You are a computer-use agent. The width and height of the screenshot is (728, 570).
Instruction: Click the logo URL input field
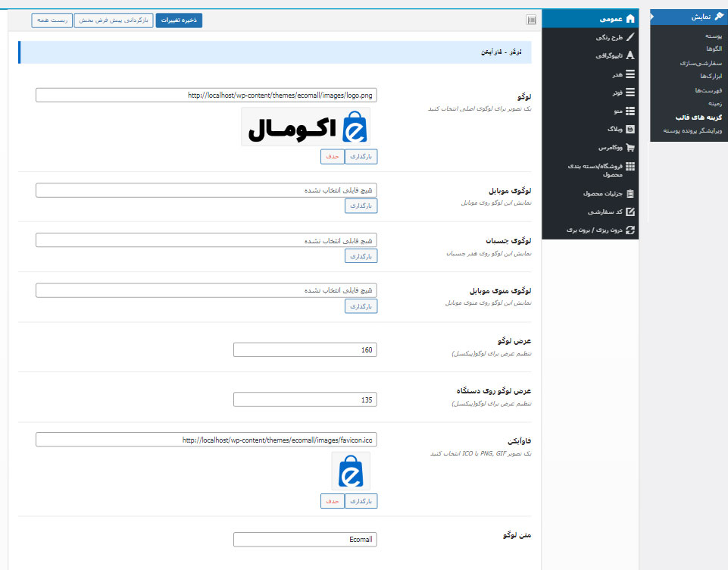(x=206, y=96)
